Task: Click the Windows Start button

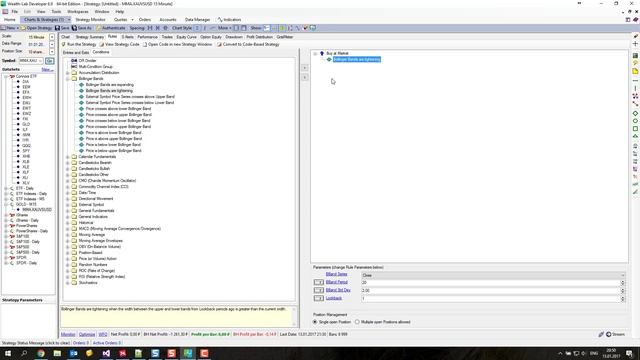Action: pyautogui.click(x=8, y=353)
